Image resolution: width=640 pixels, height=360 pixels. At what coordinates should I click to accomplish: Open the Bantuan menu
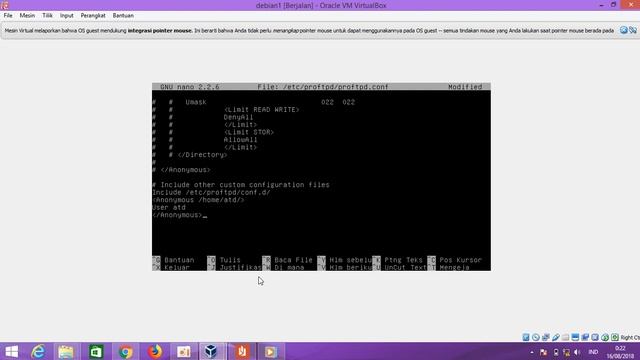click(x=123, y=16)
